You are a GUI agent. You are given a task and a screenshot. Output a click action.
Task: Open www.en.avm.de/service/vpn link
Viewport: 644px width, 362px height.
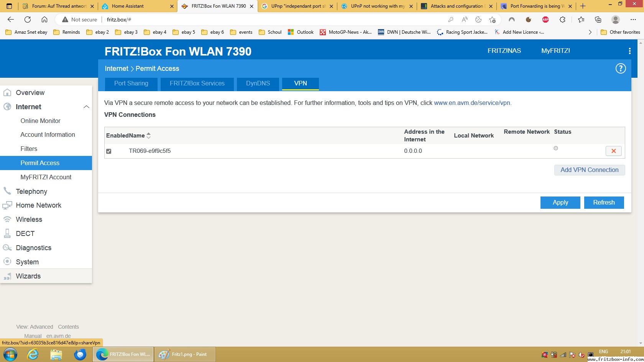(472, 103)
